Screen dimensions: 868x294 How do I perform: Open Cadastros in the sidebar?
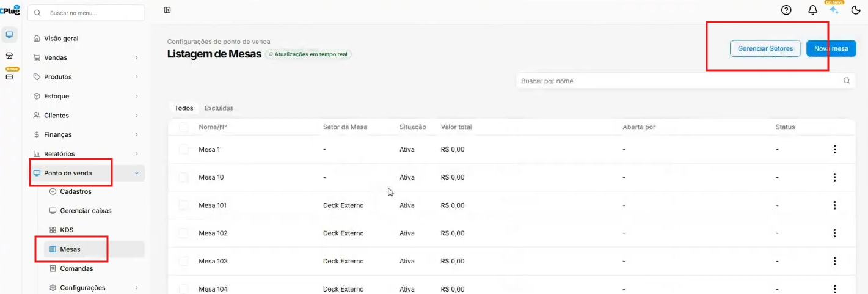pyautogui.click(x=76, y=191)
